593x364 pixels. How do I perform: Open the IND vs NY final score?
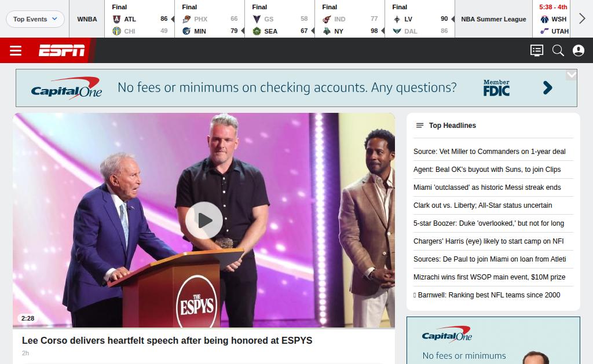tap(350, 19)
